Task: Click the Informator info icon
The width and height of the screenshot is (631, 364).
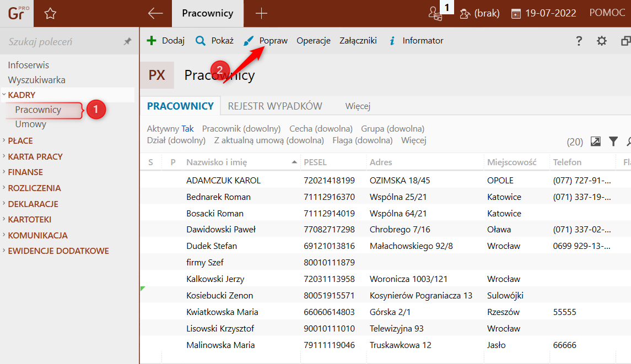Action: click(x=392, y=41)
